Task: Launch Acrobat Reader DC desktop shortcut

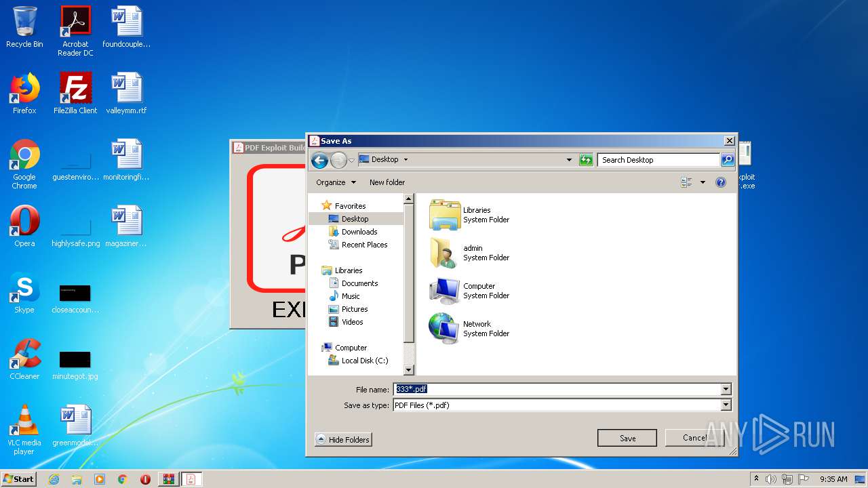Action: coord(75,31)
